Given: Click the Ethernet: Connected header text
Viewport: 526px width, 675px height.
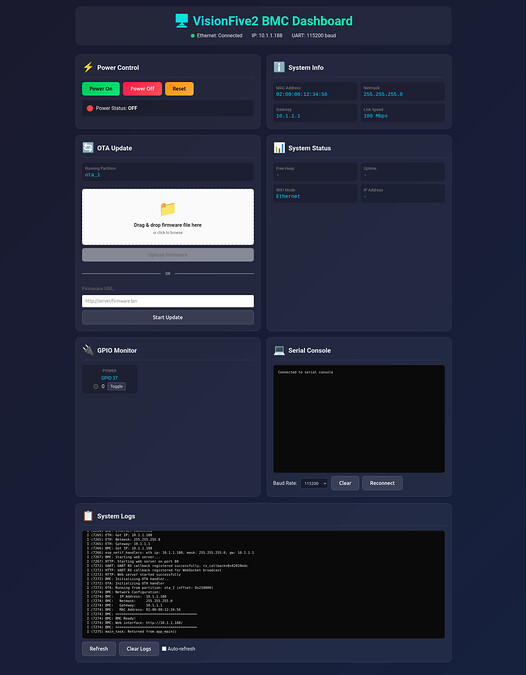Looking at the screenshot, I should pyautogui.click(x=220, y=36).
